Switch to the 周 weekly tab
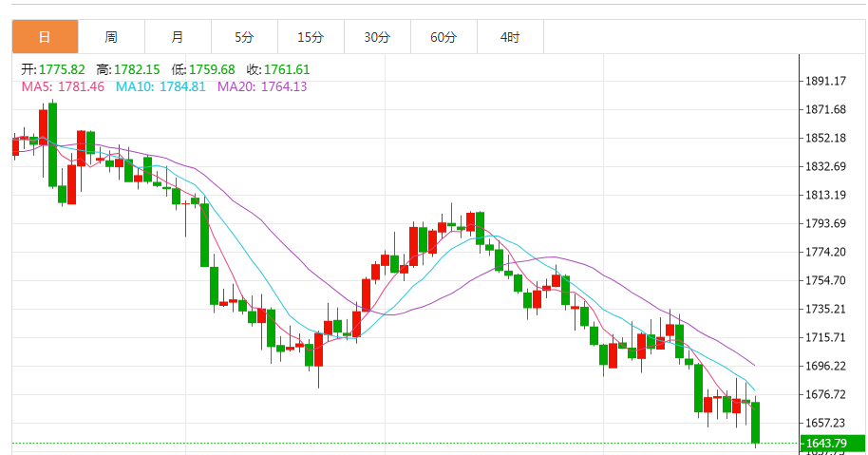 111,38
